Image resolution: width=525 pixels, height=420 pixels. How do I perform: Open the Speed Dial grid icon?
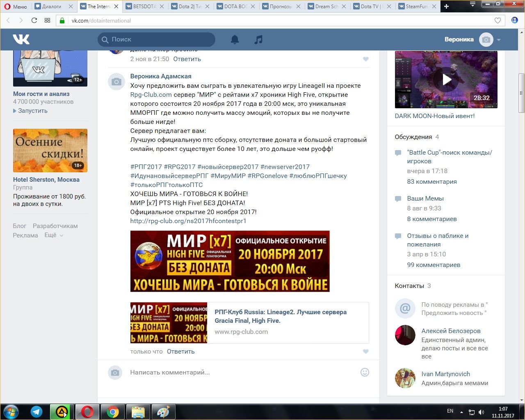tap(47, 21)
